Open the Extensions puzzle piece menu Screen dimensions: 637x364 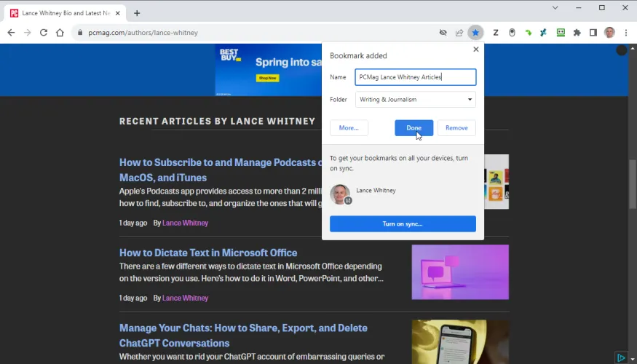click(577, 33)
